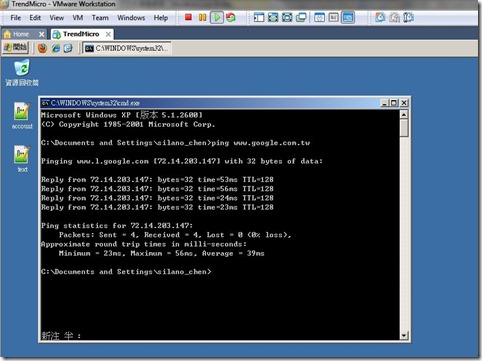Launch Firefox from quick launch bar
Viewport: 482px width, 361px height.
42,48
